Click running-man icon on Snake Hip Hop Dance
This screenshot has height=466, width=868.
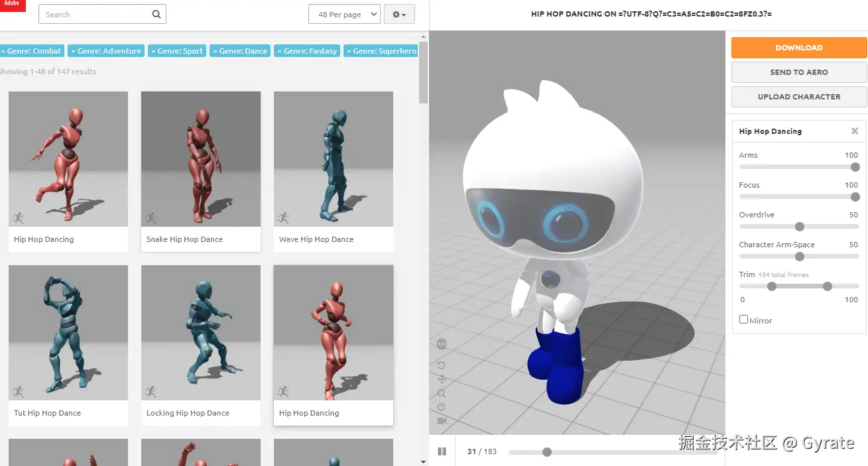(151, 217)
